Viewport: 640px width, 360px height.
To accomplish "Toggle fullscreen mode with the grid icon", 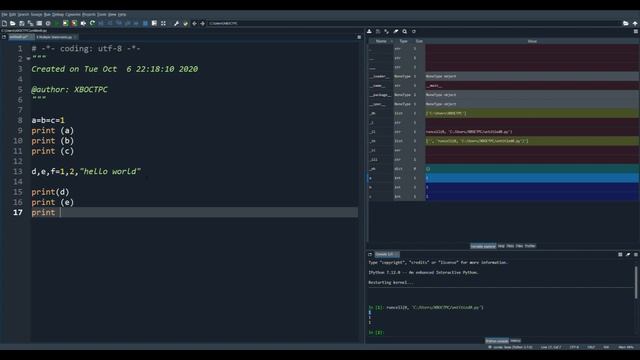I will (163, 23).
